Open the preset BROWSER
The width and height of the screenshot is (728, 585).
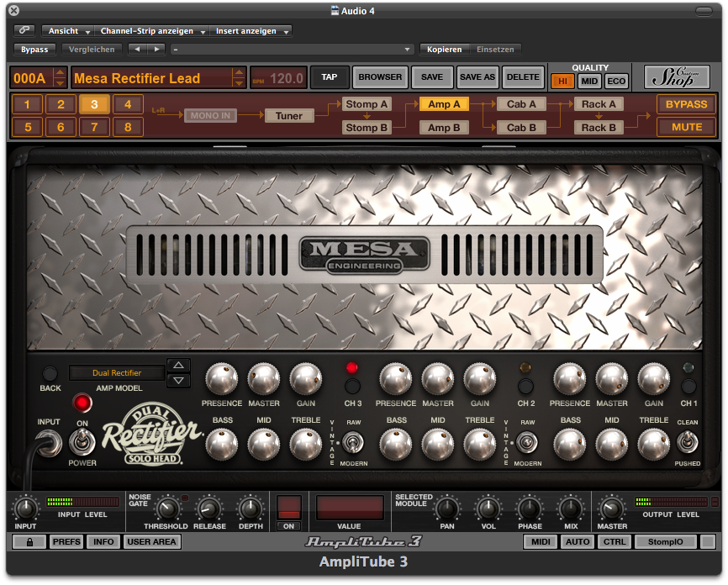[x=380, y=77]
